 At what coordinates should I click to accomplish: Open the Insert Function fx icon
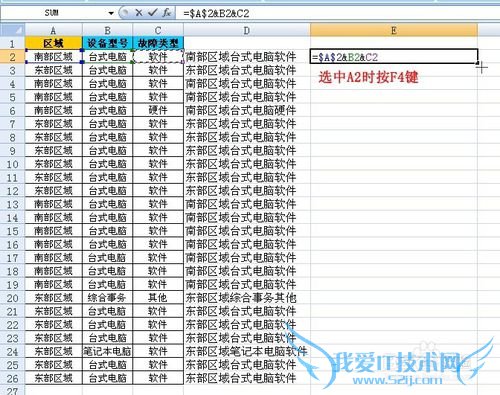tap(166, 13)
